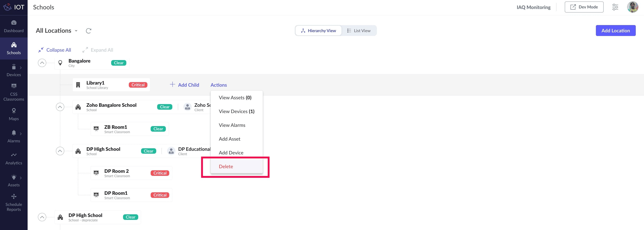Click the Collapse All link
Image resolution: width=644 pixels, height=230 pixels.
pos(55,50)
